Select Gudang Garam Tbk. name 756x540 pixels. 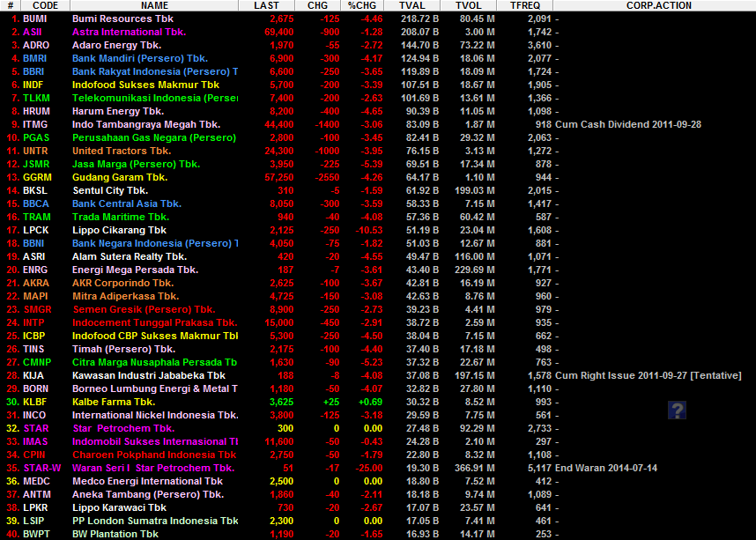pyautogui.click(x=120, y=177)
